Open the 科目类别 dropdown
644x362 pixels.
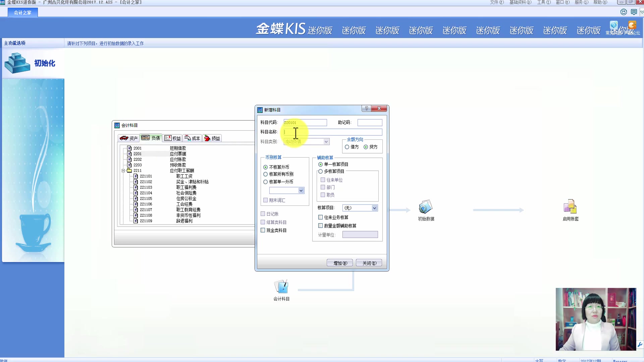pyautogui.click(x=326, y=142)
